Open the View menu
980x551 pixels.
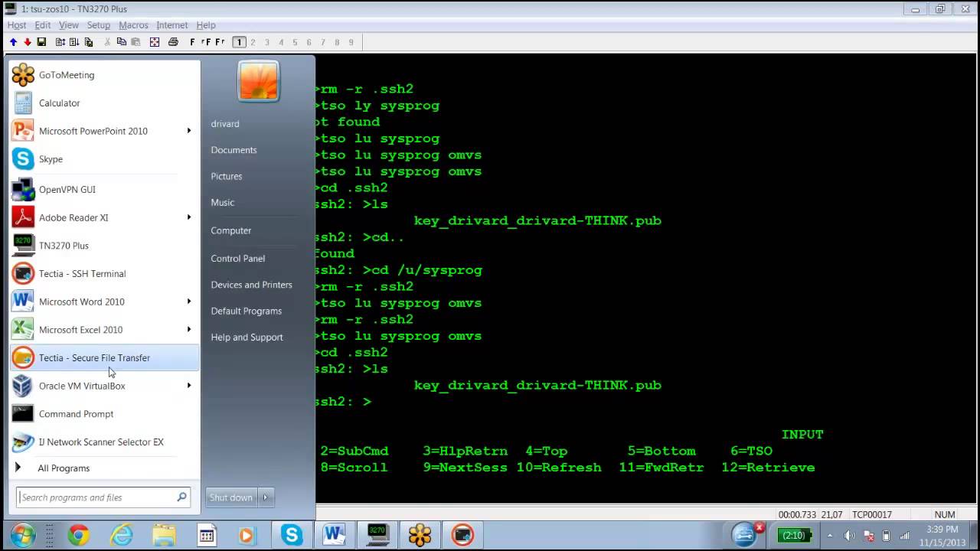69,25
